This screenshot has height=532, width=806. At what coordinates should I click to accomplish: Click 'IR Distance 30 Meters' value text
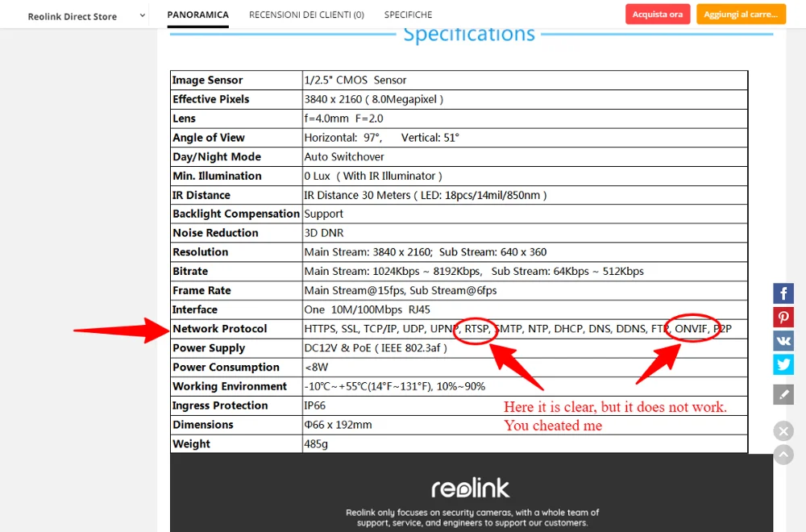(x=425, y=195)
